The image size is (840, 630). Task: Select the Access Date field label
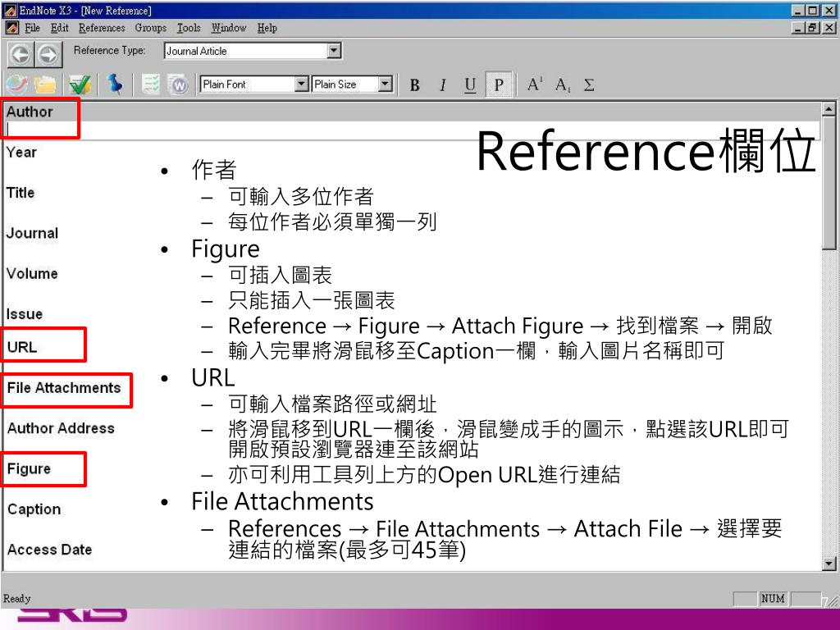[49, 550]
